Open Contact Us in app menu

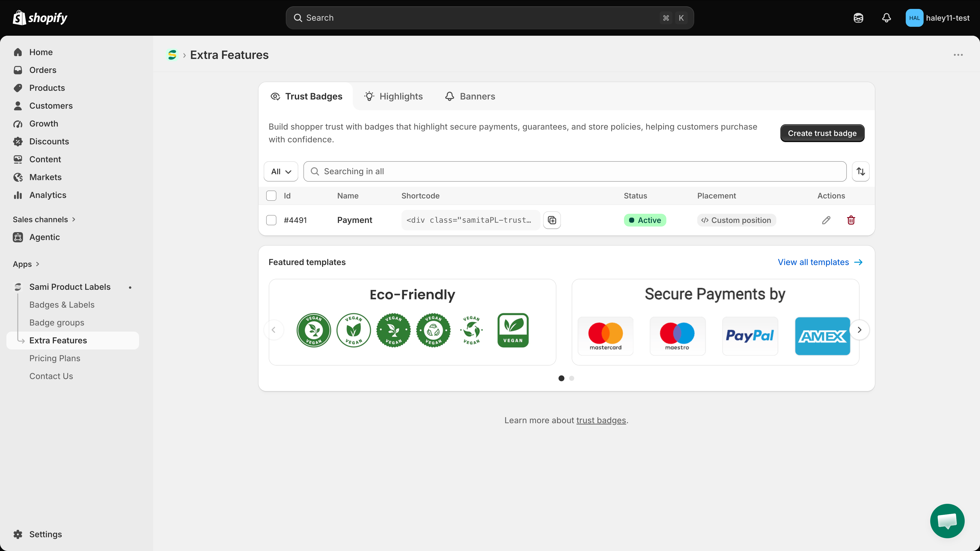click(51, 376)
